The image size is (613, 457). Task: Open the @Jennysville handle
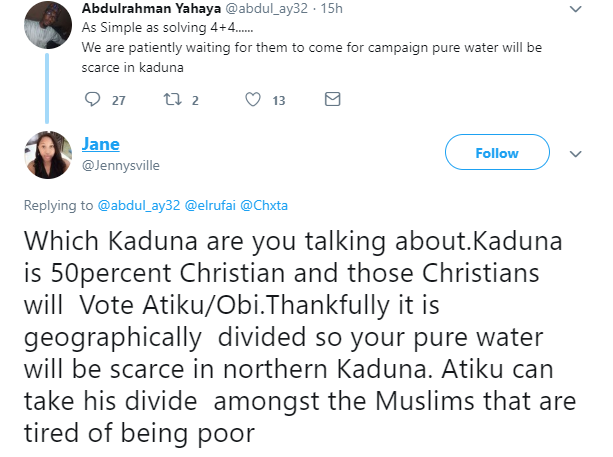point(120,165)
